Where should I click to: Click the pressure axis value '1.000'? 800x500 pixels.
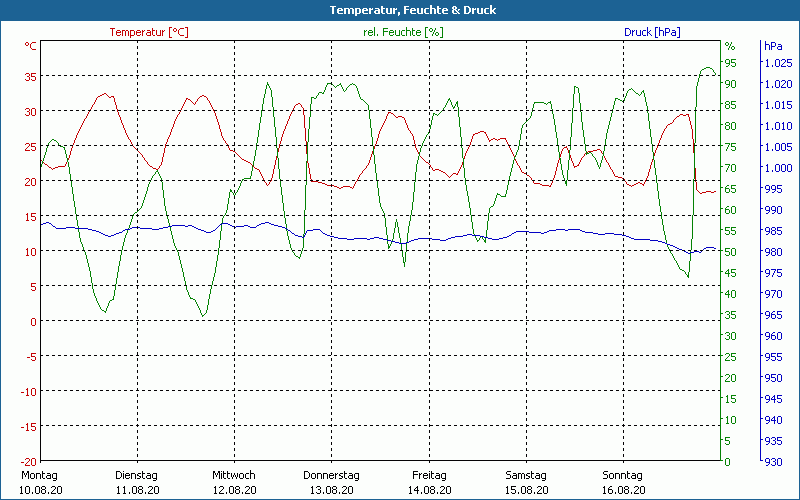[779, 168]
